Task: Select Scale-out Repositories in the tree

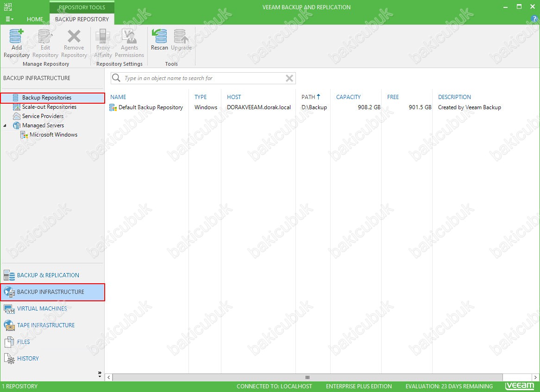Action: point(49,107)
